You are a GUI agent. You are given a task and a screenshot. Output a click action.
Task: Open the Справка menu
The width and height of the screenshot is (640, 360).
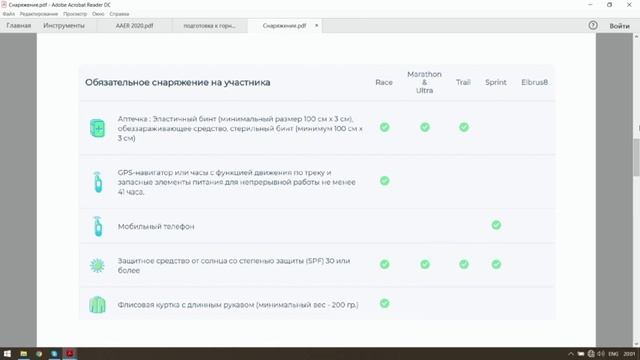tap(119, 14)
